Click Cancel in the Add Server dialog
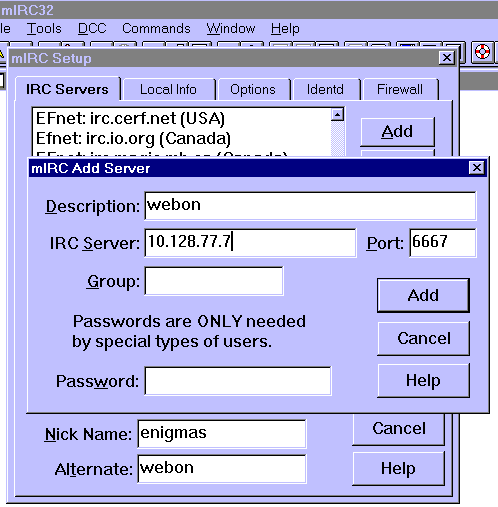The width and height of the screenshot is (498, 507). point(423,338)
